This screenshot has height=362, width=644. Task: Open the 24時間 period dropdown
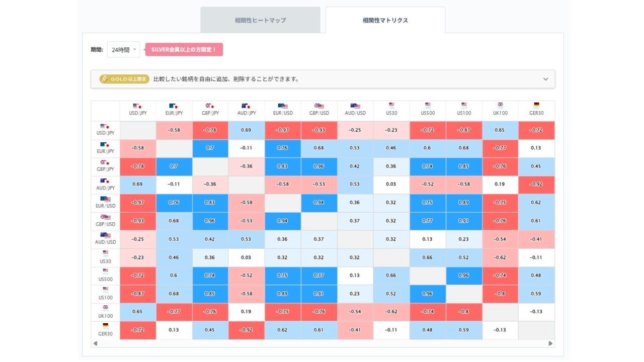pyautogui.click(x=123, y=50)
